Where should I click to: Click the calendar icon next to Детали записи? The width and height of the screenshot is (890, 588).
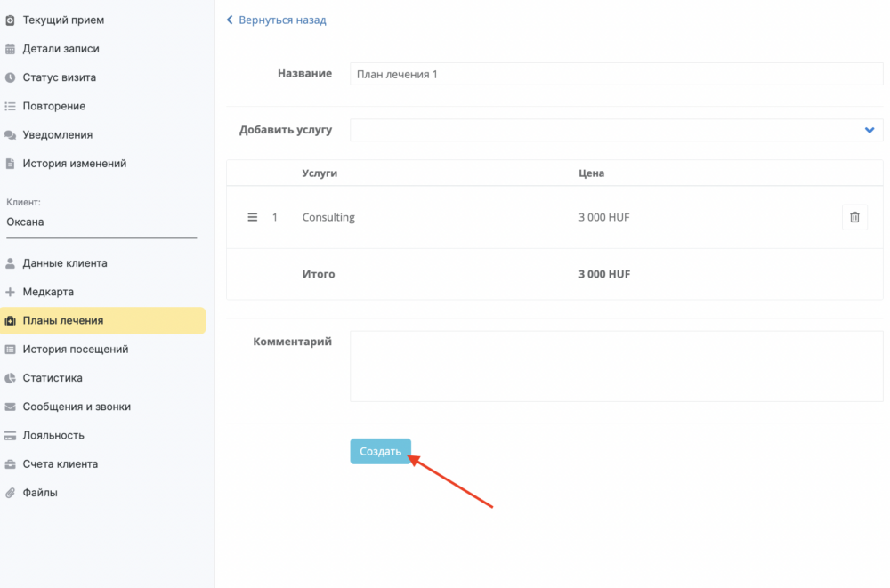10,49
